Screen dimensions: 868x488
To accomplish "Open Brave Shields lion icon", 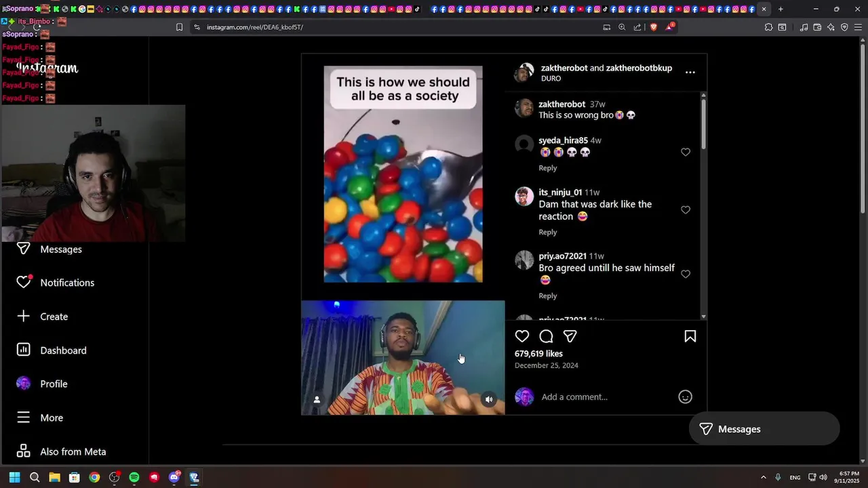I will pyautogui.click(x=654, y=27).
